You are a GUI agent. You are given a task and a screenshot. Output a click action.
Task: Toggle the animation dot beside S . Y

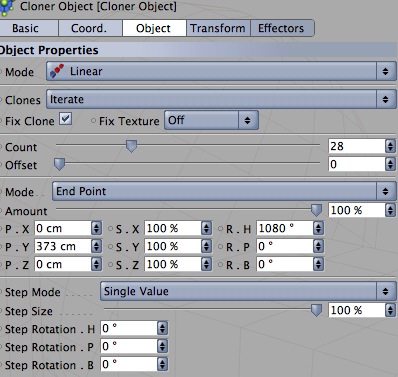coord(111,247)
